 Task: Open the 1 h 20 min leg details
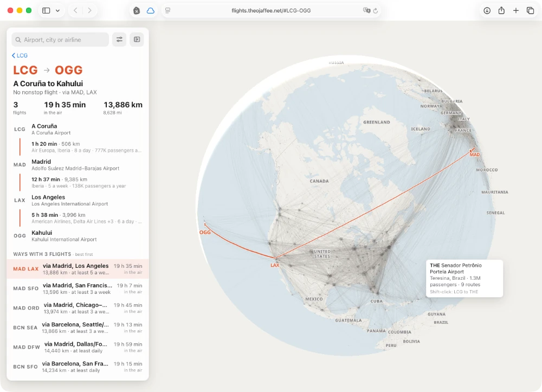pyautogui.click(x=78, y=147)
